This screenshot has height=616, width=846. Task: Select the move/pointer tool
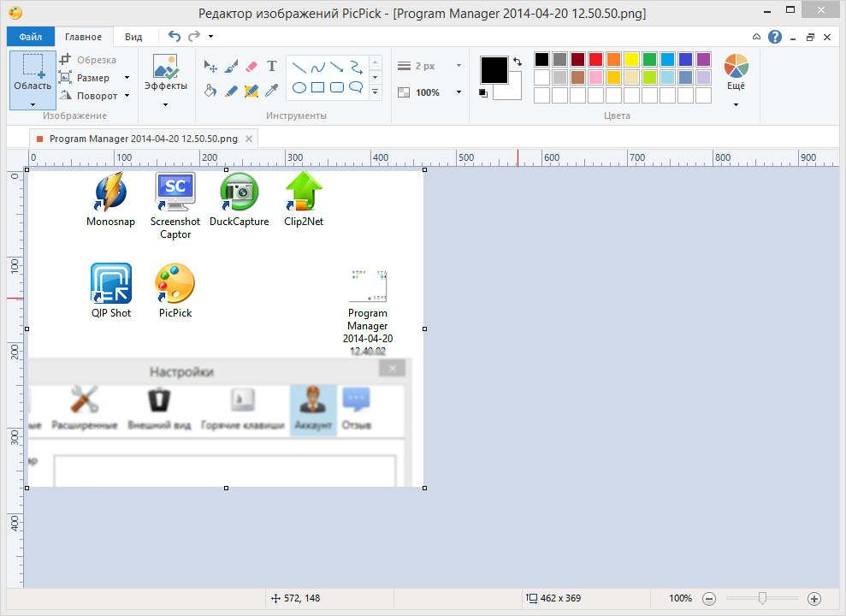coord(210,67)
